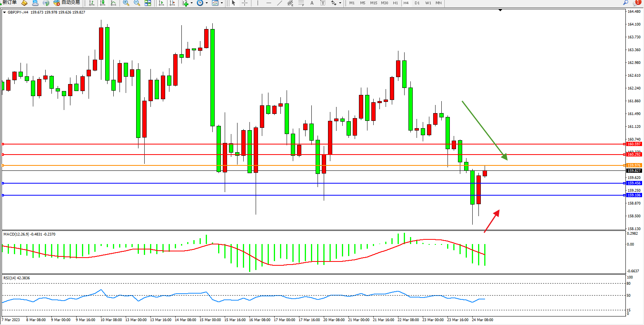
Task: Click the Zoom In magnifier icon
Action: (x=126, y=3)
